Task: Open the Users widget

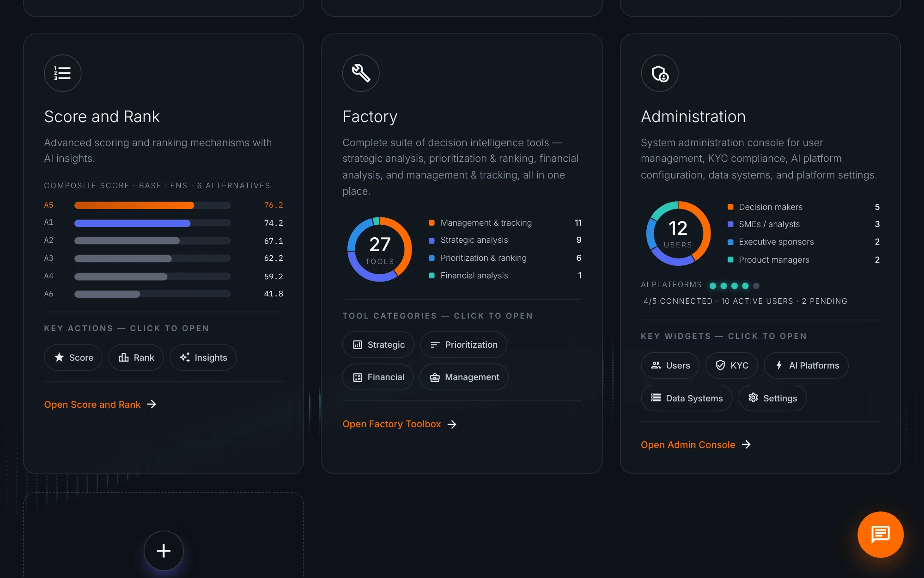Action: tap(670, 365)
